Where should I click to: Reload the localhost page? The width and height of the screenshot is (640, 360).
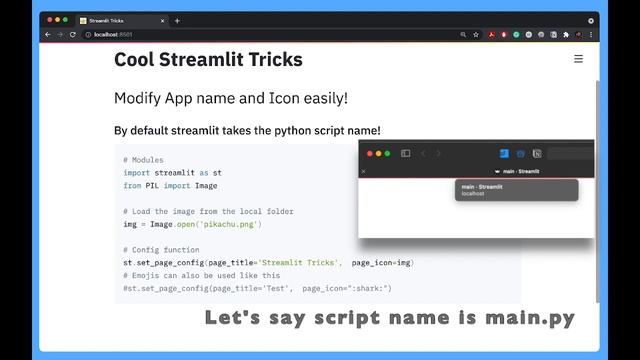(73, 35)
